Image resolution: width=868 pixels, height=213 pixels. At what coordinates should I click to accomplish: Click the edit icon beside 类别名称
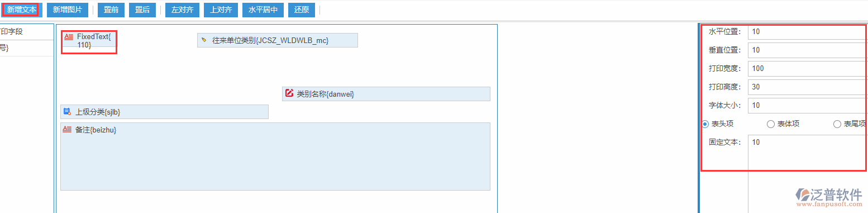289,93
